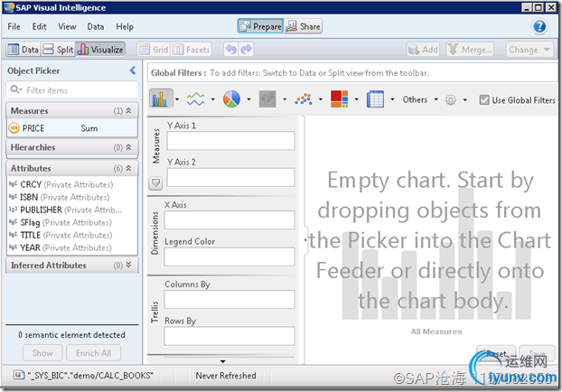Click the Y Axis 1 drop field

coord(230,141)
